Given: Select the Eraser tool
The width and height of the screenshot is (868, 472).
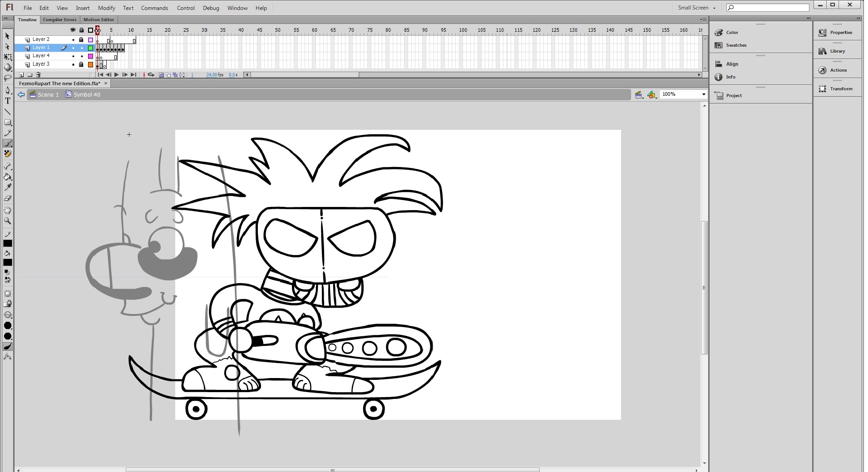Looking at the screenshot, I should (8, 198).
